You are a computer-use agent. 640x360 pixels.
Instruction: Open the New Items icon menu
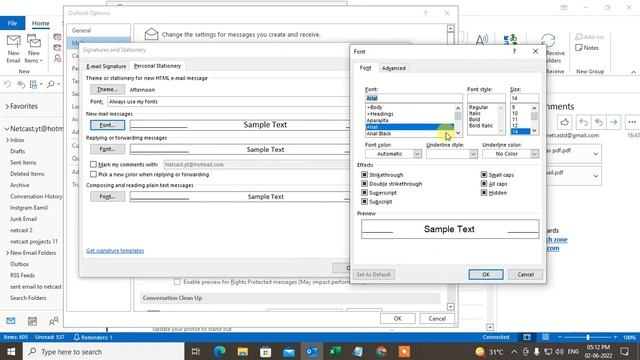(33, 49)
